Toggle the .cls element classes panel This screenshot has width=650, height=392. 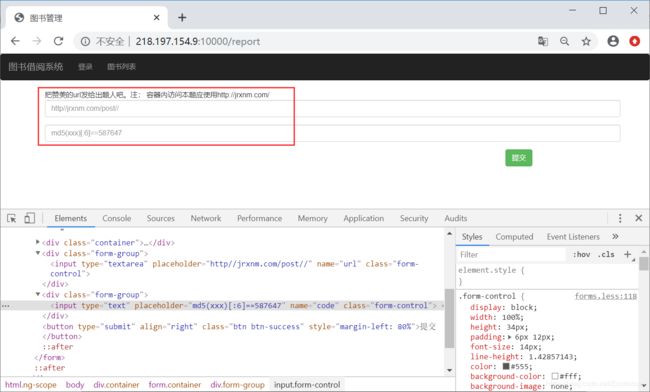click(x=606, y=254)
